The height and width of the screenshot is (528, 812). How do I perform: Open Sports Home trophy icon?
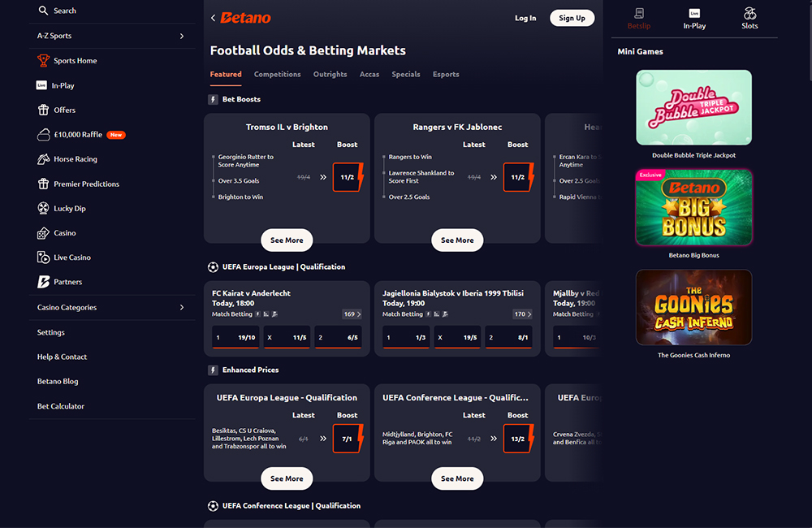click(44, 61)
